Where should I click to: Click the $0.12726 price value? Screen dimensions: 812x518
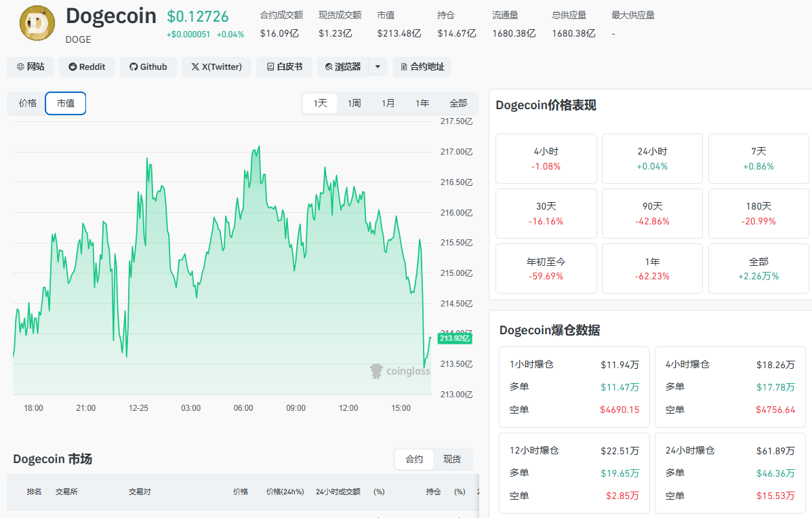click(197, 16)
